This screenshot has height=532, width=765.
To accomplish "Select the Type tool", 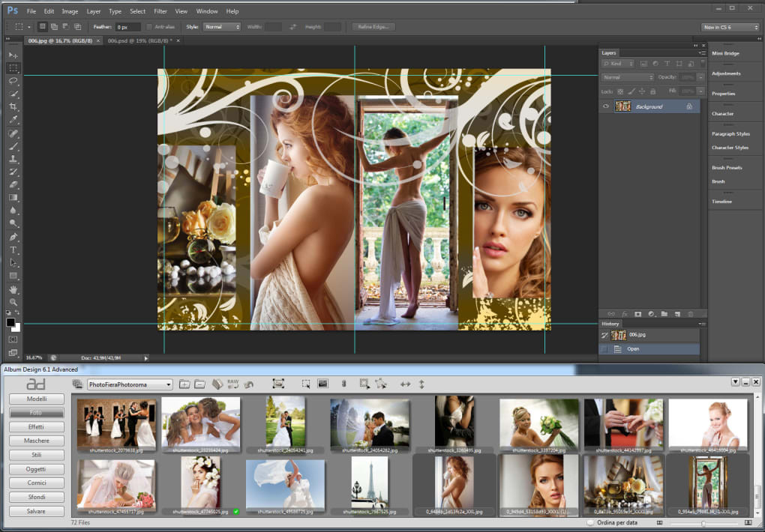I will click(13, 250).
